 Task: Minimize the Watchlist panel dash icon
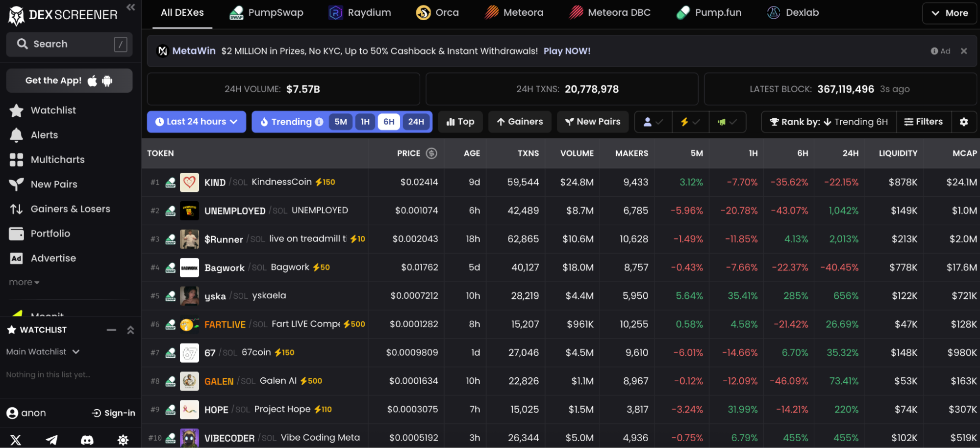(111, 330)
